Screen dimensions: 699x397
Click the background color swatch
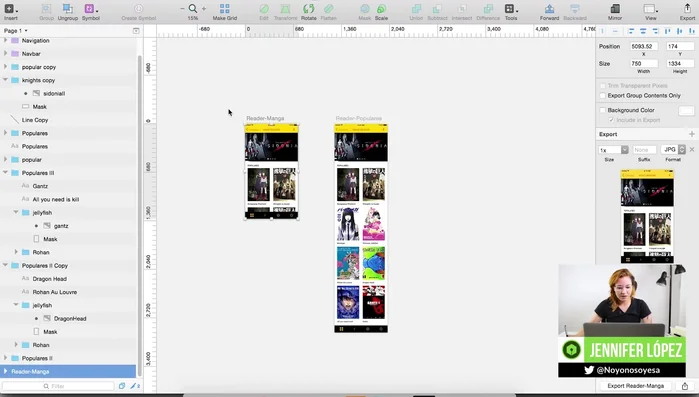tap(686, 110)
